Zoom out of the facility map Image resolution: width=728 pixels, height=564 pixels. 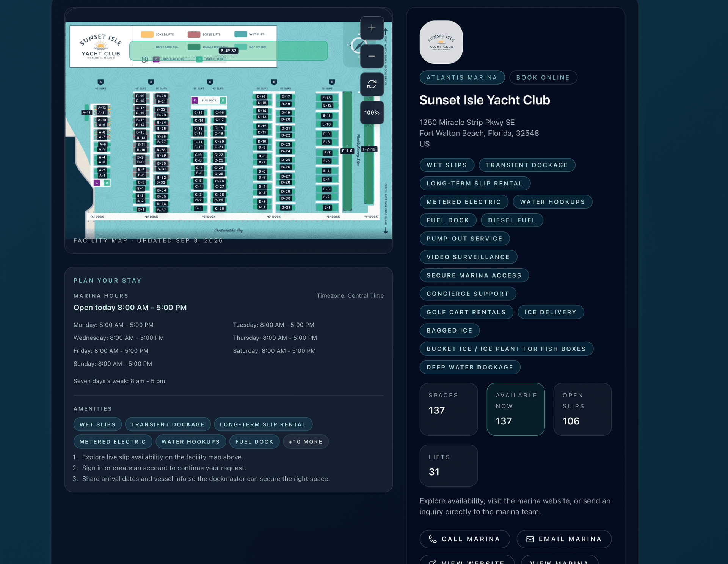coord(372,56)
